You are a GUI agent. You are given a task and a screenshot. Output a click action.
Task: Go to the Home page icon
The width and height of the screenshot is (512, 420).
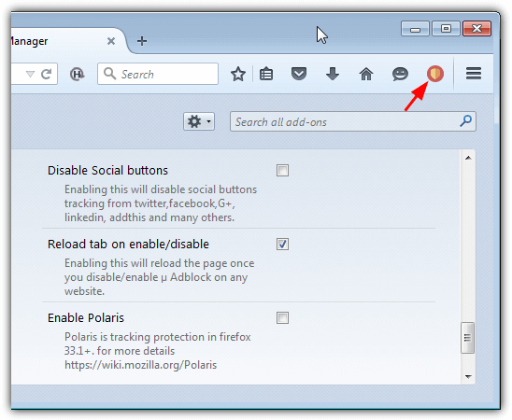tap(366, 74)
